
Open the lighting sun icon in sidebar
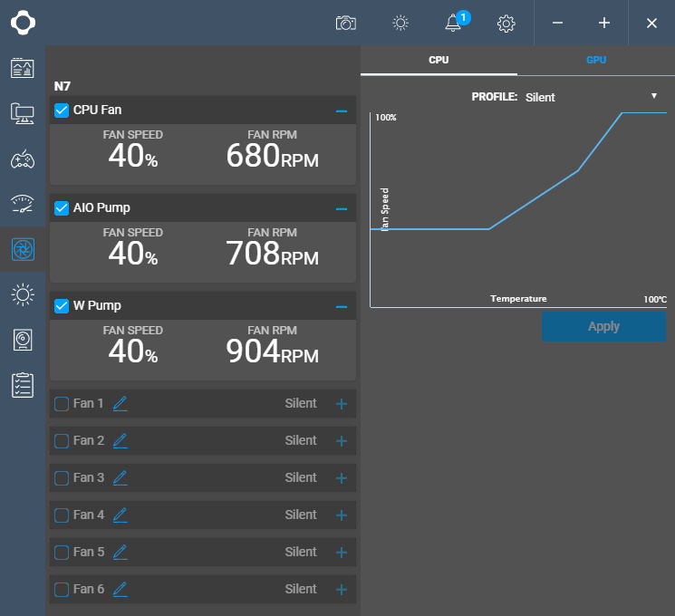coord(23,294)
